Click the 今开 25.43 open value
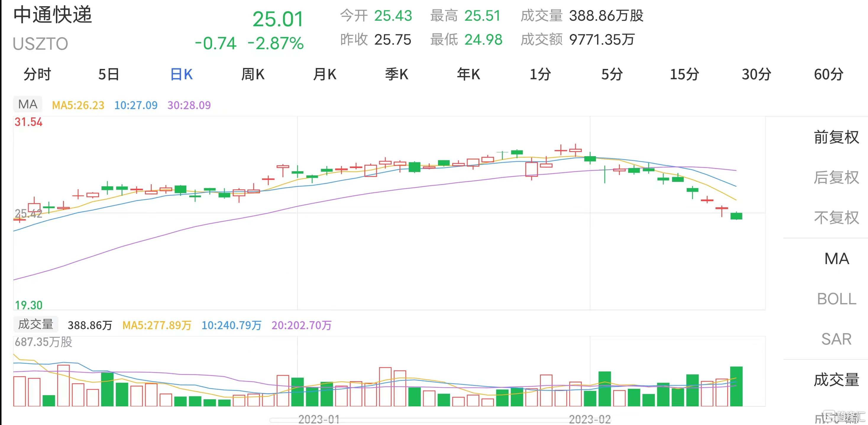This screenshot has height=425, width=868. coord(376,15)
